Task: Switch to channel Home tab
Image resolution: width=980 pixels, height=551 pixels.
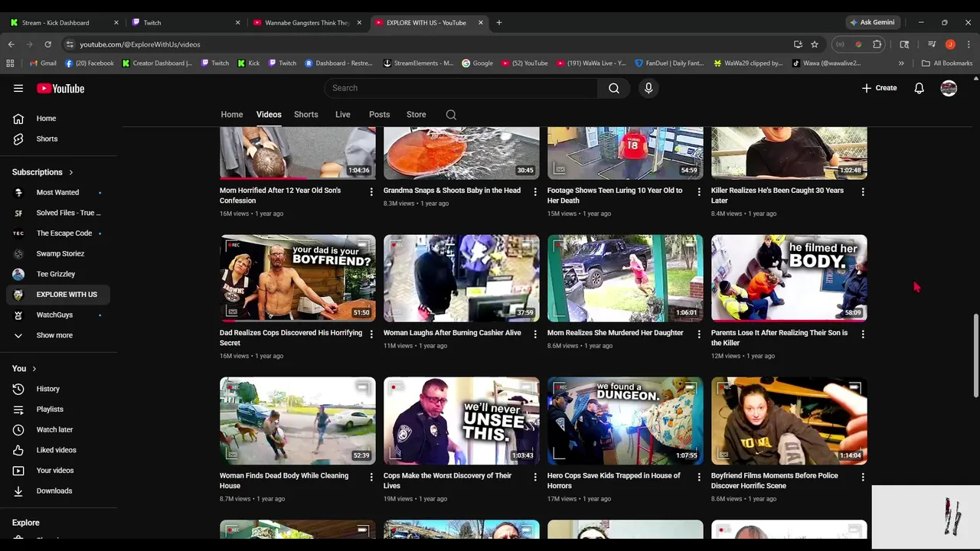Action: [x=232, y=115]
